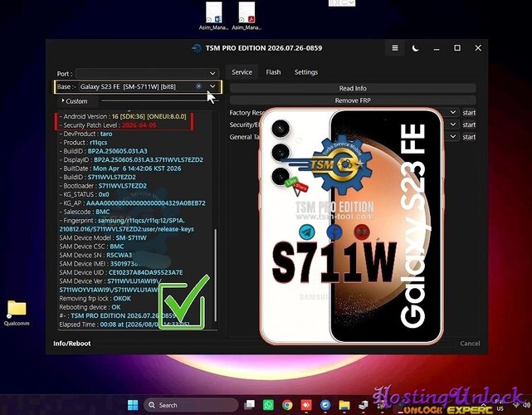Select the Android Version log line
Image resolution: width=532 pixels, height=415 pixels.
click(123, 116)
